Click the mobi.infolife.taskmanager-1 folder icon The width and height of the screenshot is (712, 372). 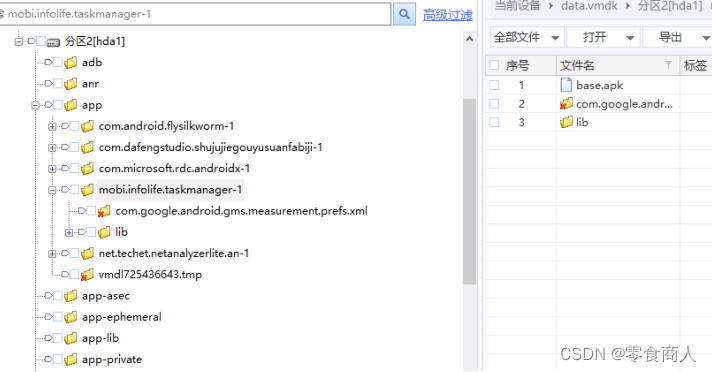pyautogui.click(x=87, y=190)
